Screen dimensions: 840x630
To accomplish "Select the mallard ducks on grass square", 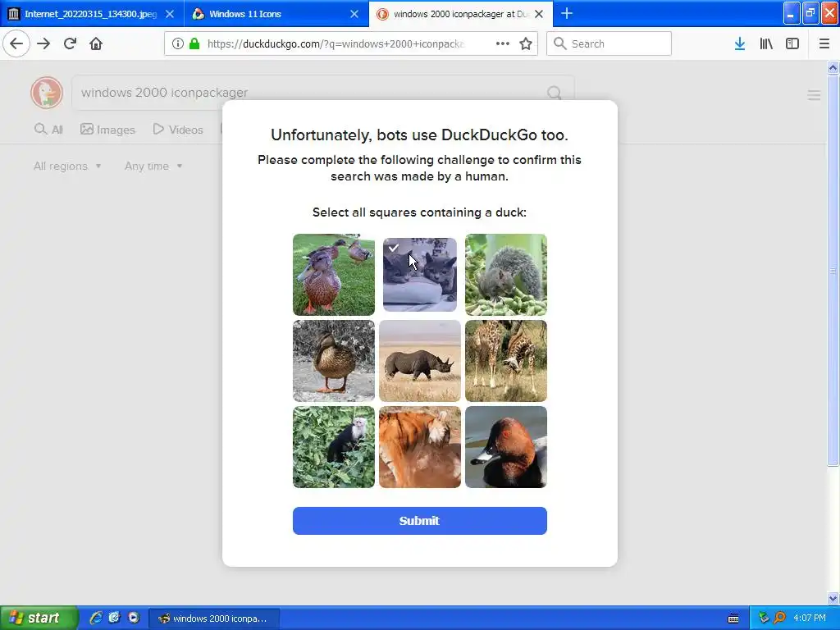I will pos(334,274).
